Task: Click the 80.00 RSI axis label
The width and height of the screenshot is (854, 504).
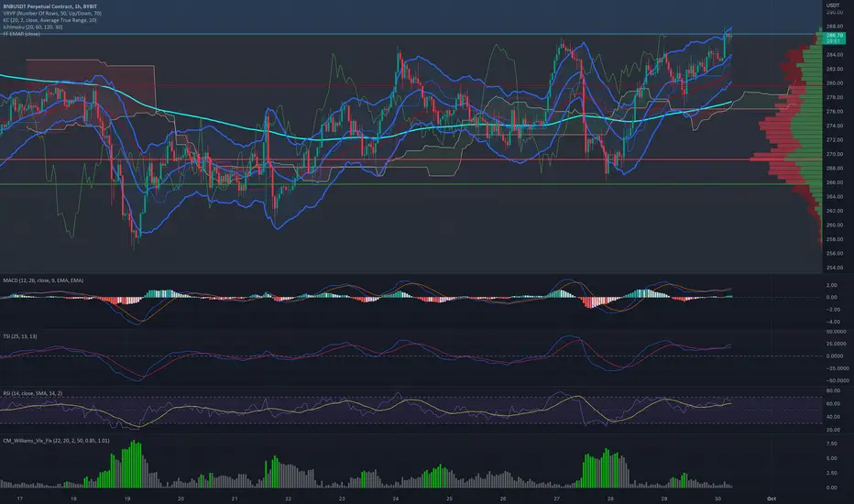Action: [x=833, y=390]
